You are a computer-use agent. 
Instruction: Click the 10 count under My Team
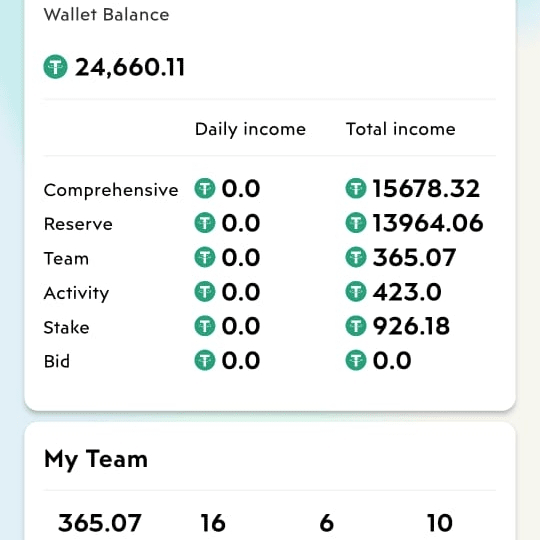click(x=439, y=523)
